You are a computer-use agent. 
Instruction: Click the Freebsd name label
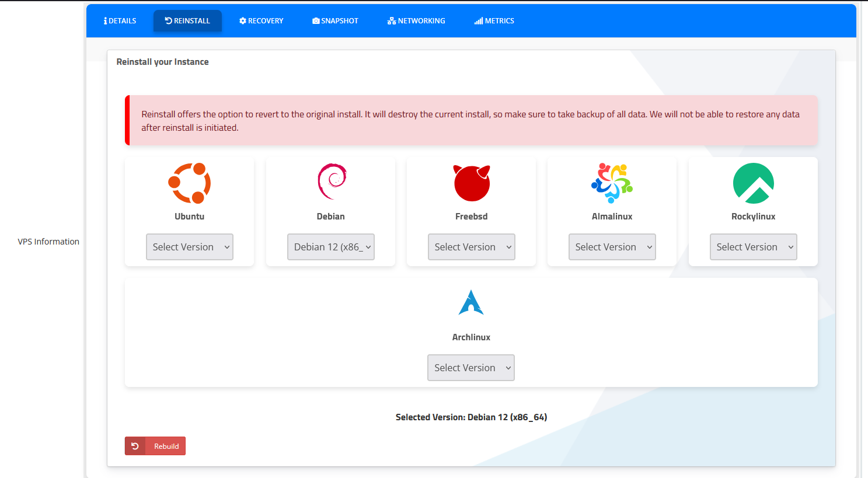click(x=472, y=217)
